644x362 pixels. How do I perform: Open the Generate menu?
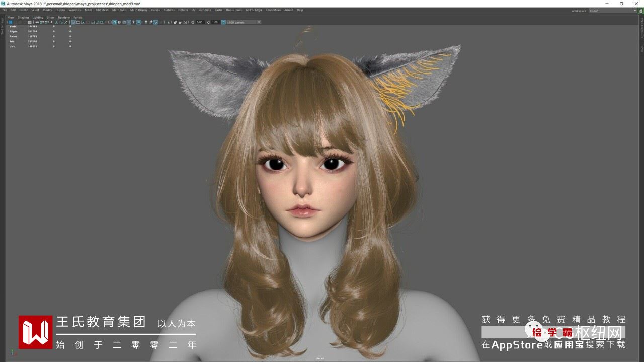[x=205, y=10]
